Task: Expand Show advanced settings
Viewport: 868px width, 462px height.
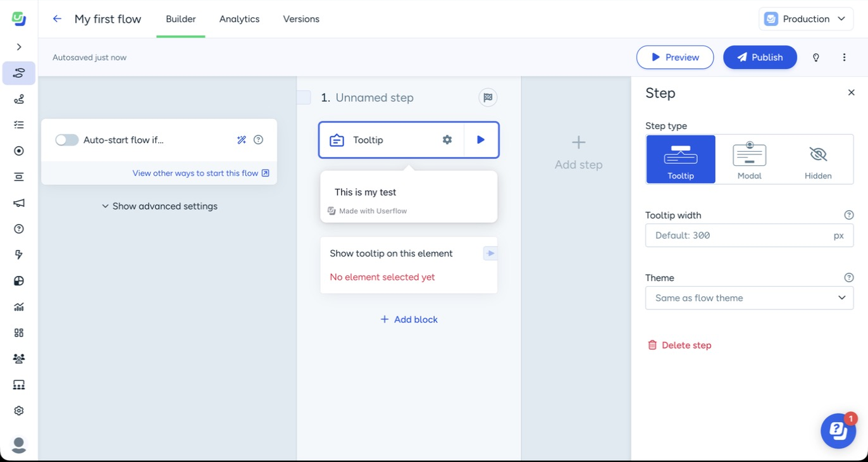Action: click(x=159, y=206)
